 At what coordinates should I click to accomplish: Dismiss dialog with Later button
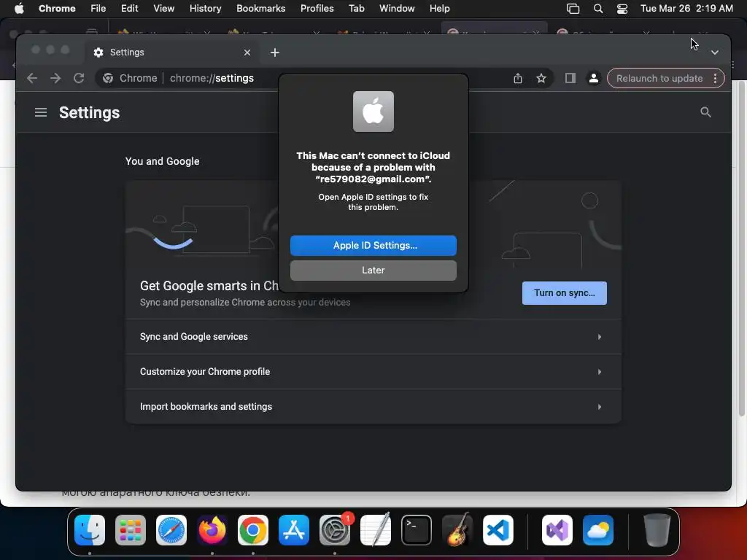click(373, 271)
